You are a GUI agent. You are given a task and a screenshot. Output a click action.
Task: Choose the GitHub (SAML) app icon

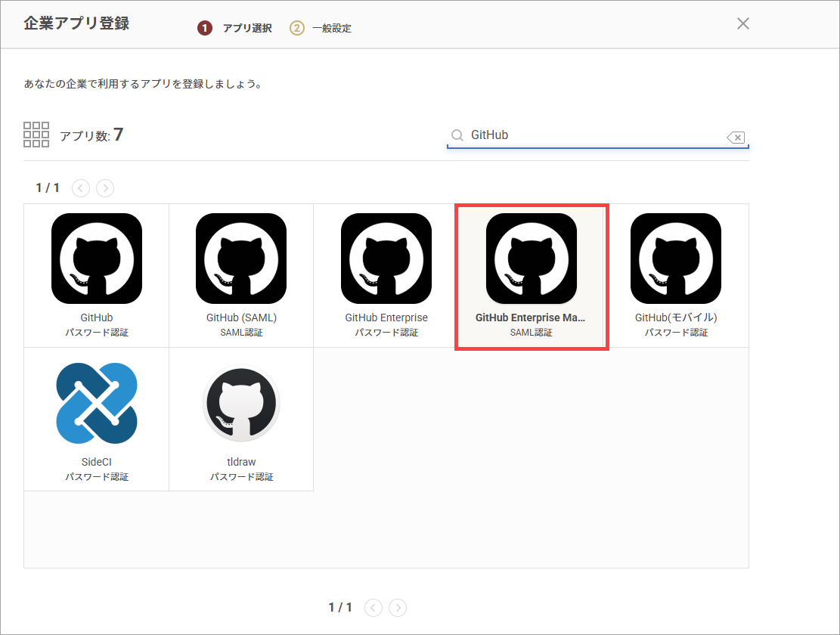click(x=241, y=259)
